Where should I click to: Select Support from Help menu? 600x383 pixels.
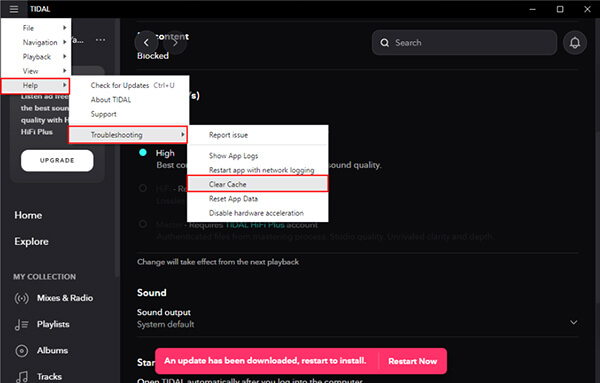coord(129,114)
